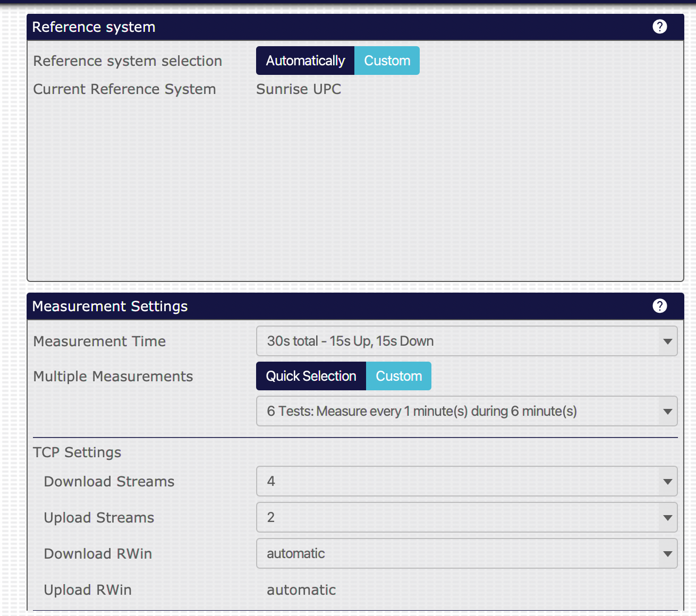Switch Multiple Measurements to Custom
The image size is (696, 616).
coord(398,376)
